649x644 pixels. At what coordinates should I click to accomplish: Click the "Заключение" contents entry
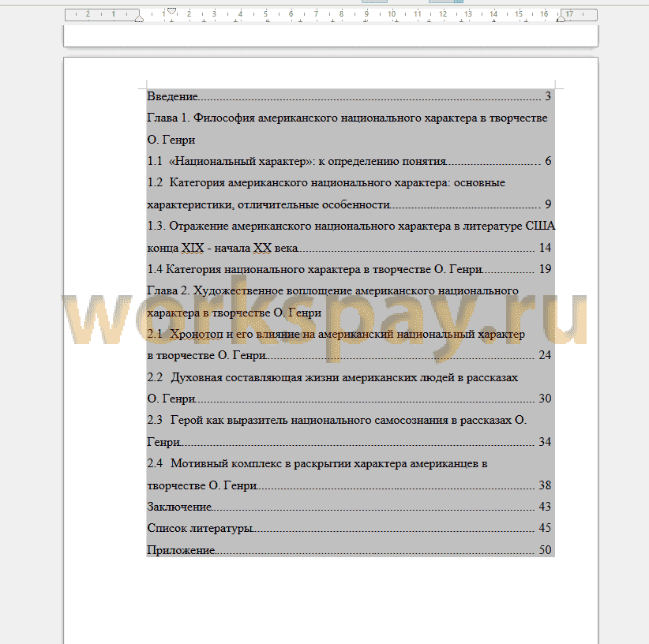(x=349, y=507)
